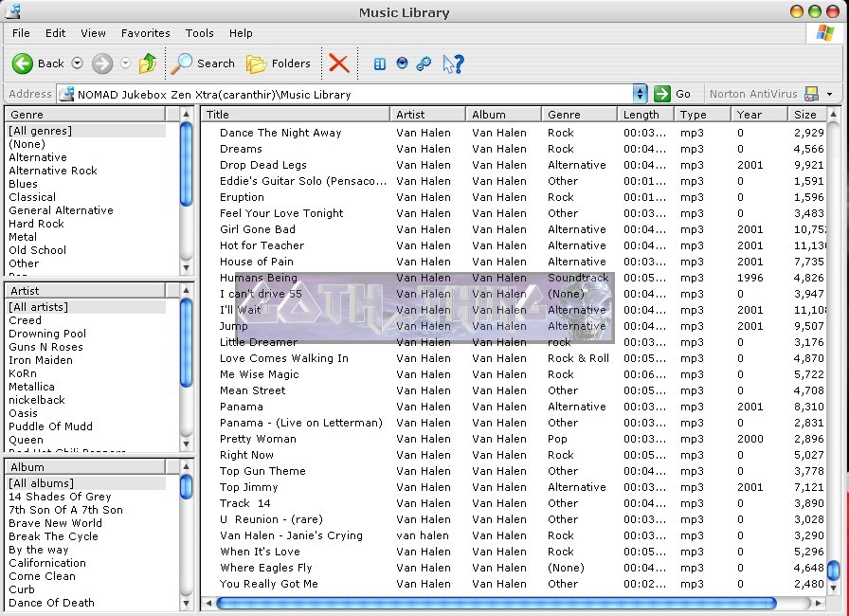Click the song list scroll right arrow
The image size is (849, 616).
(819, 603)
